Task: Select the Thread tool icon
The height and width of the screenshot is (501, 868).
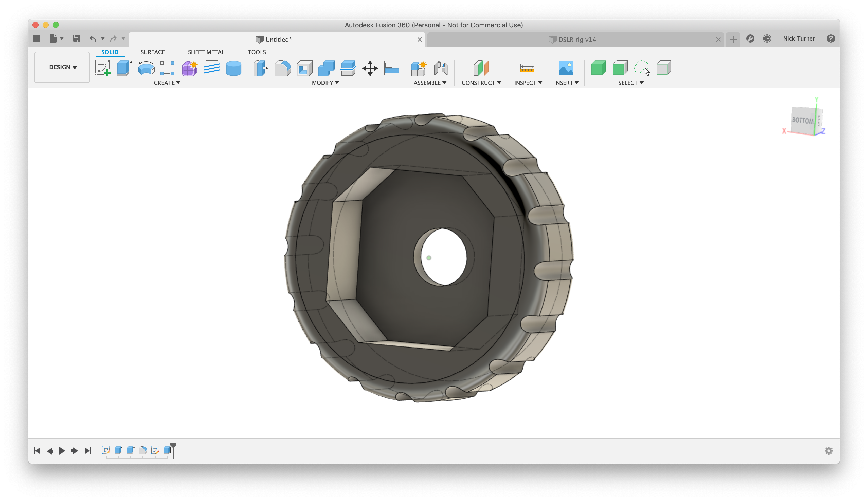Action: click(212, 68)
